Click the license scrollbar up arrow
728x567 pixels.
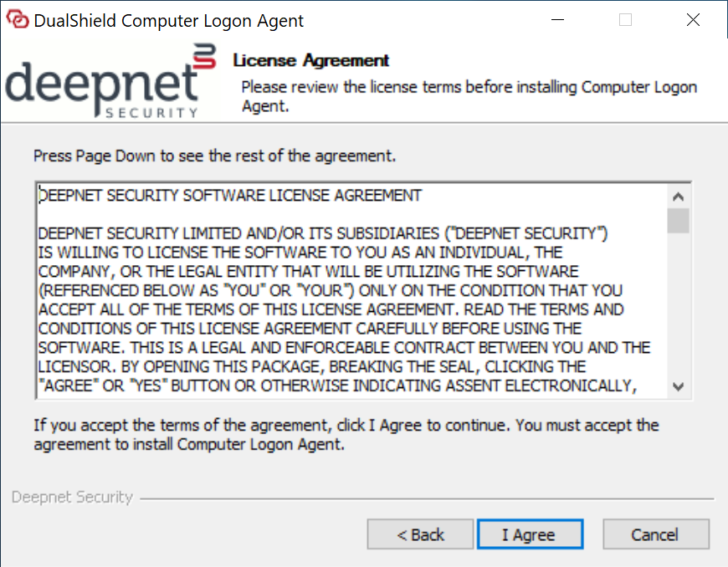click(678, 197)
